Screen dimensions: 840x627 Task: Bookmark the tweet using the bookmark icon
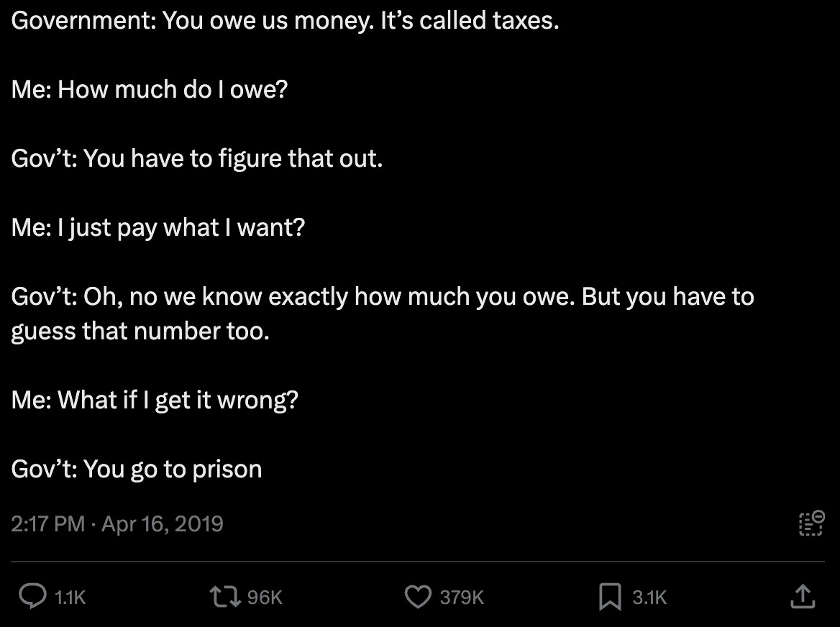(x=610, y=597)
